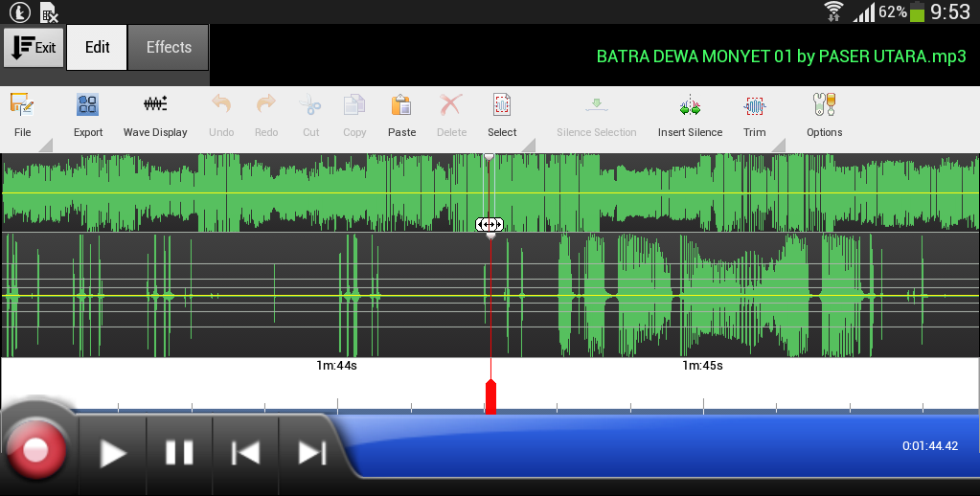Click the red playhead marker on timeline
The width and height of the screenshot is (980, 496).
[x=490, y=396]
